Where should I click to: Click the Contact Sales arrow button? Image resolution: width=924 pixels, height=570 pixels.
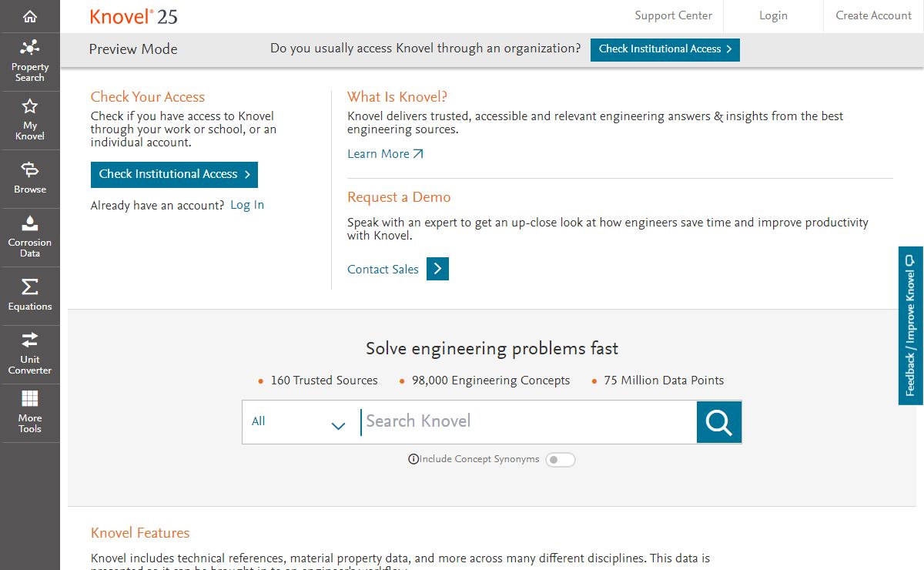pyautogui.click(x=437, y=269)
